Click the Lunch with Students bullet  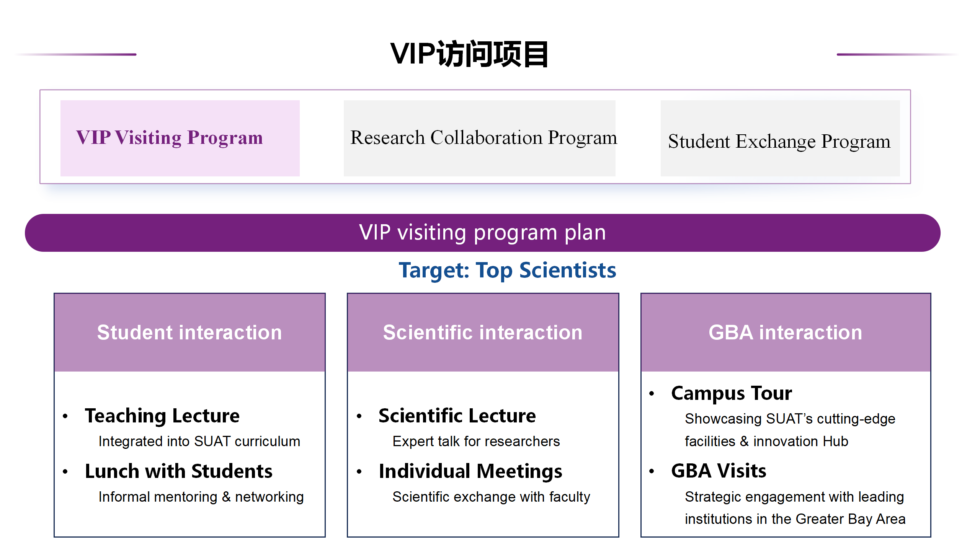point(179,471)
